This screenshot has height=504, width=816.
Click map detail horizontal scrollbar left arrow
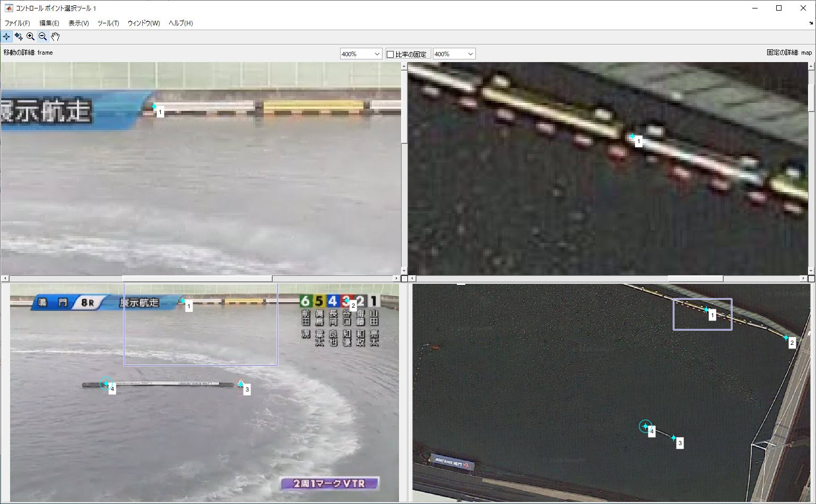[413, 278]
